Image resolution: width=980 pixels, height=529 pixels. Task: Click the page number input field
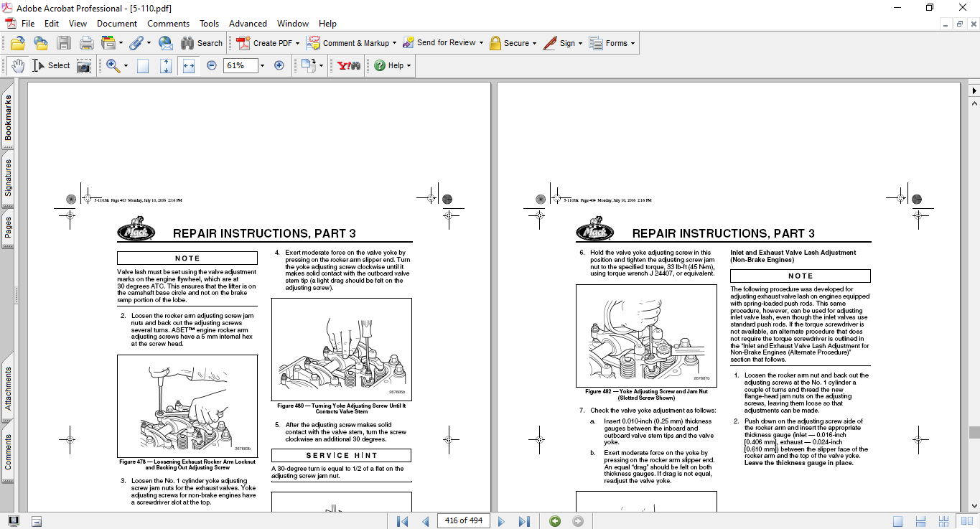coord(463,521)
